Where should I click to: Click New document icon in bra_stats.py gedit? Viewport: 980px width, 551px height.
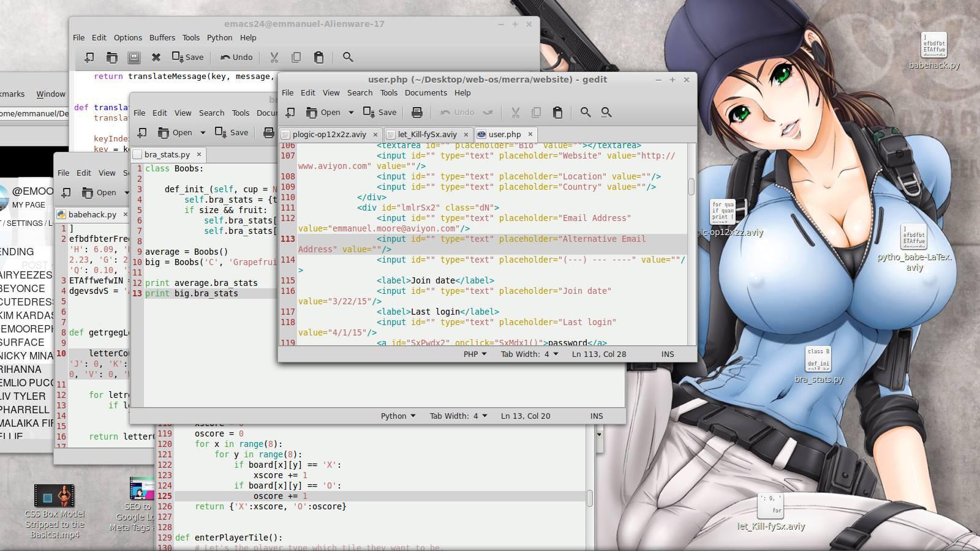[142, 133]
